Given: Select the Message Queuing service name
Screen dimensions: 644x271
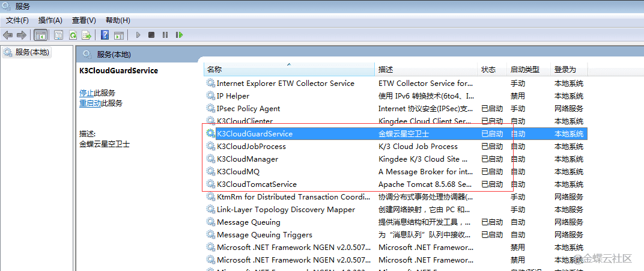Looking at the screenshot, I should click(x=249, y=222).
